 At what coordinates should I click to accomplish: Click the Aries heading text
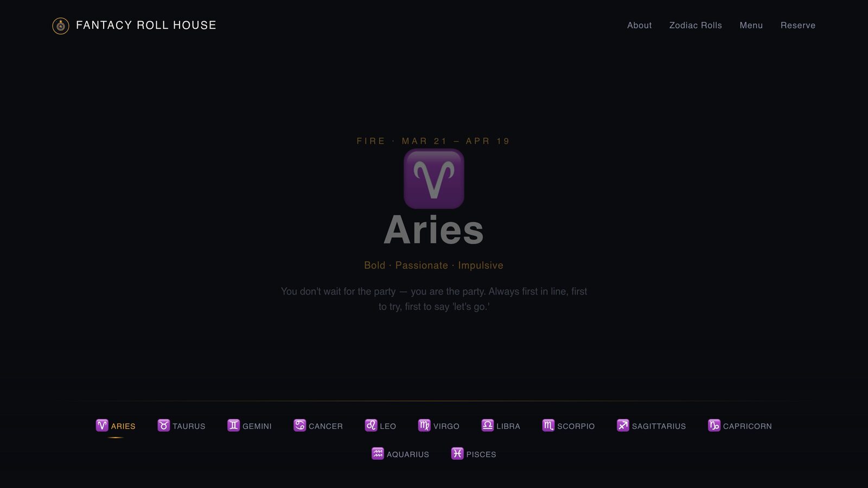(433, 230)
